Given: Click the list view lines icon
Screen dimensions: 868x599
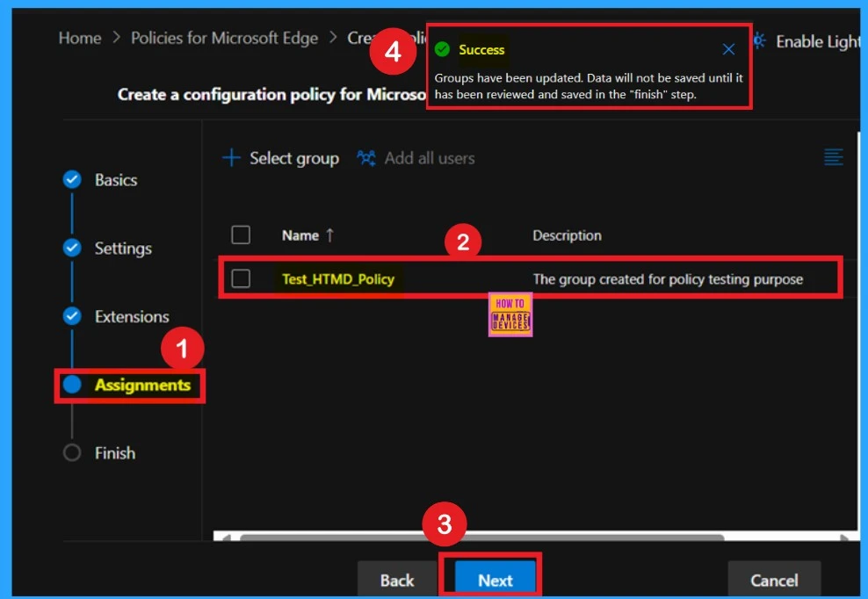Looking at the screenshot, I should pos(833,157).
